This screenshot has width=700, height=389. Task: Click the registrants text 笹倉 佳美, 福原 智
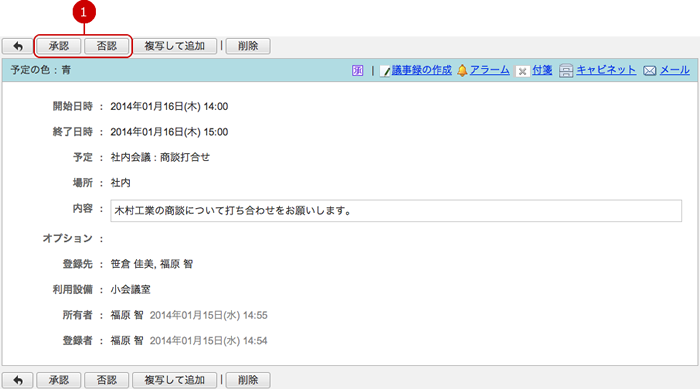tap(152, 264)
